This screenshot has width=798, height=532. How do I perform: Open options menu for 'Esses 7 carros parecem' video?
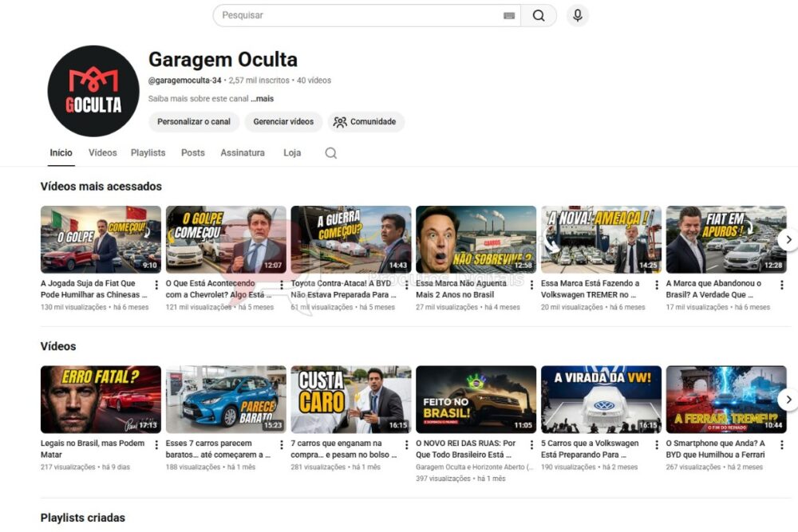tap(282, 444)
